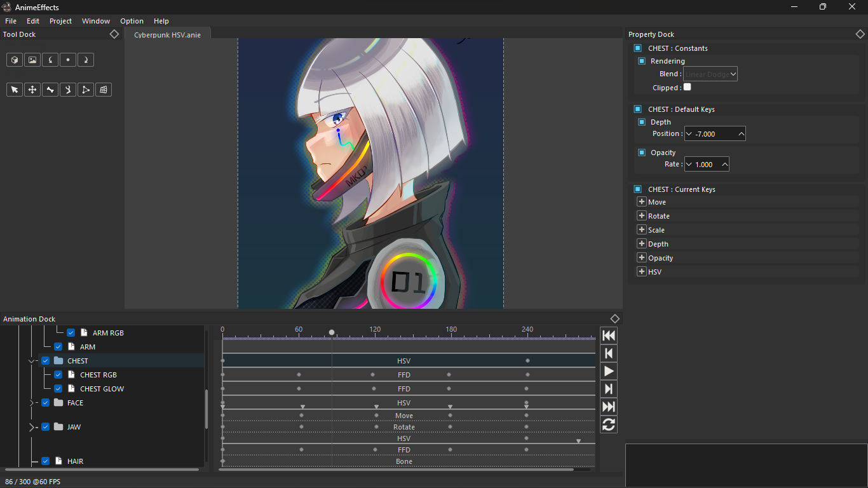The image size is (868, 488).
Task: Rotate the canvas view counterclockwise
Action: [50, 60]
